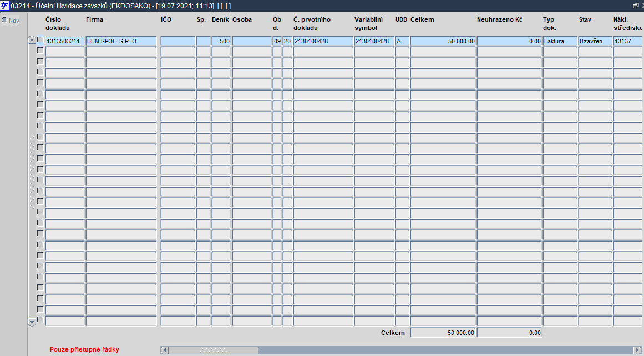Click the first row Celkem value 50 000.00
This screenshot has width=644, height=356.
(x=443, y=41)
